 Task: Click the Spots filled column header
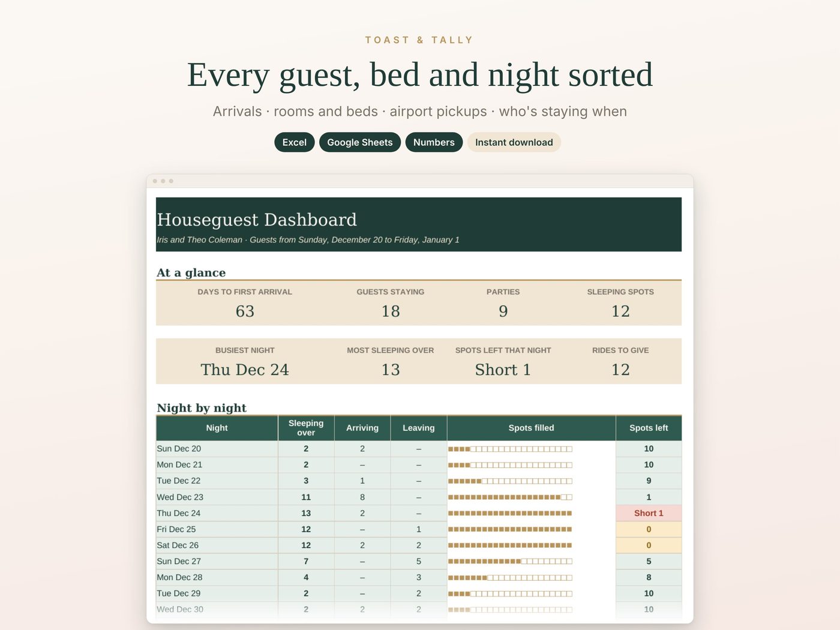click(x=532, y=428)
